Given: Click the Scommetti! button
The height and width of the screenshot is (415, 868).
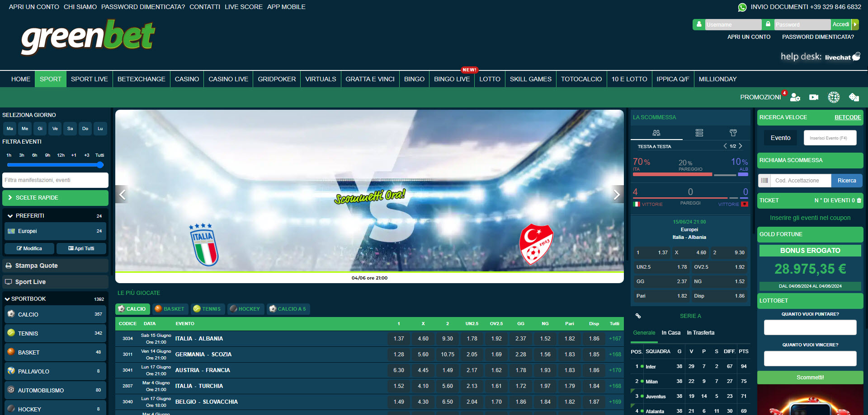Looking at the screenshot, I should click(x=810, y=378).
